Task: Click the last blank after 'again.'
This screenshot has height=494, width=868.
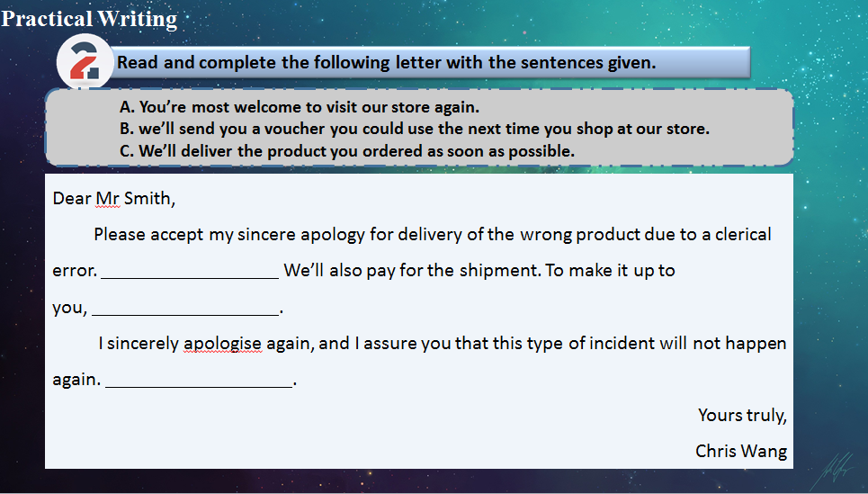Action: click(199, 382)
